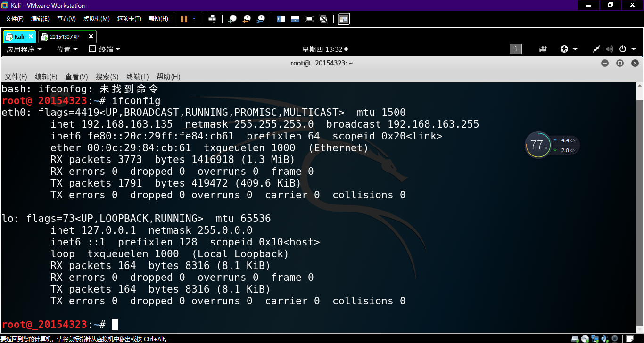Image resolution: width=644 pixels, height=343 pixels.
Task: Click the 星期四 18:32 clock
Action: click(x=324, y=49)
